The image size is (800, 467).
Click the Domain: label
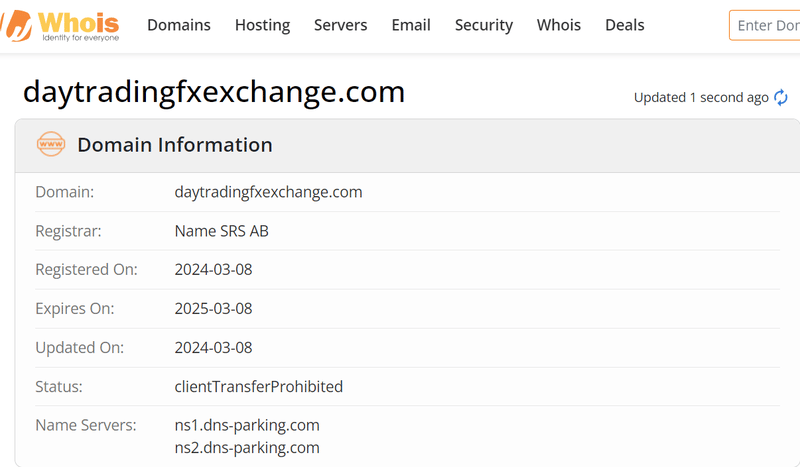pyautogui.click(x=65, y=192)
